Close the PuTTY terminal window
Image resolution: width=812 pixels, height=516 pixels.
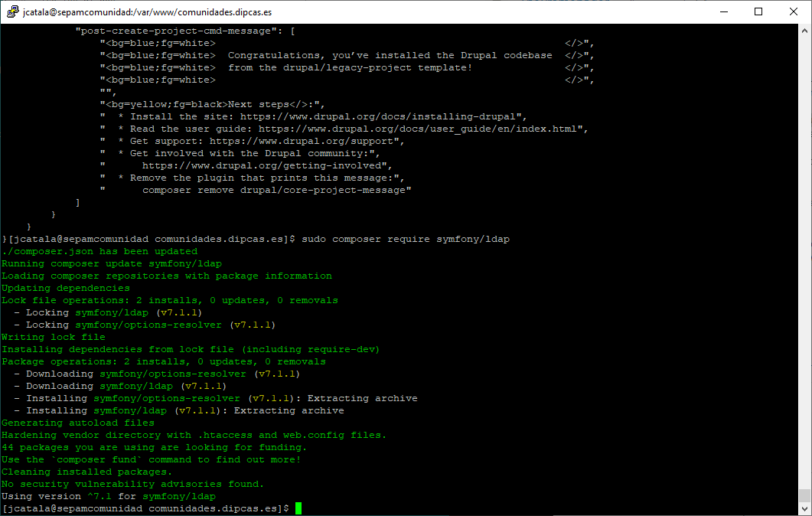click(x=794, y=11)
